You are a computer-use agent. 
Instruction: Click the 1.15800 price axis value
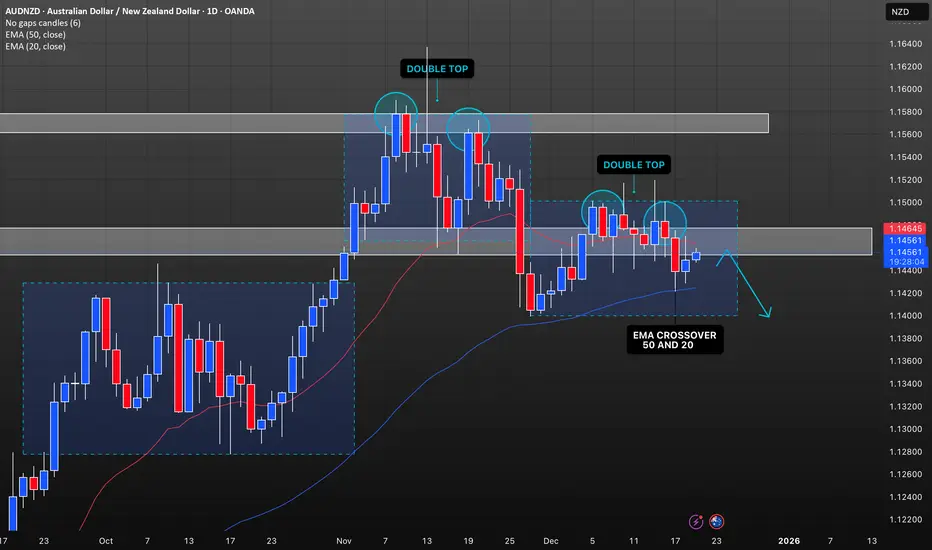point(905,112)
